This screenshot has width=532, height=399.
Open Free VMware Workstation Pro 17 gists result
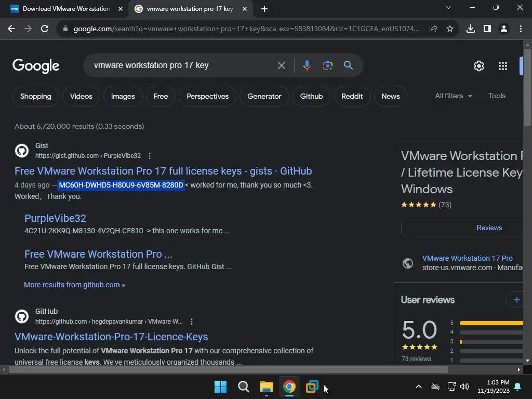point(163,171)
